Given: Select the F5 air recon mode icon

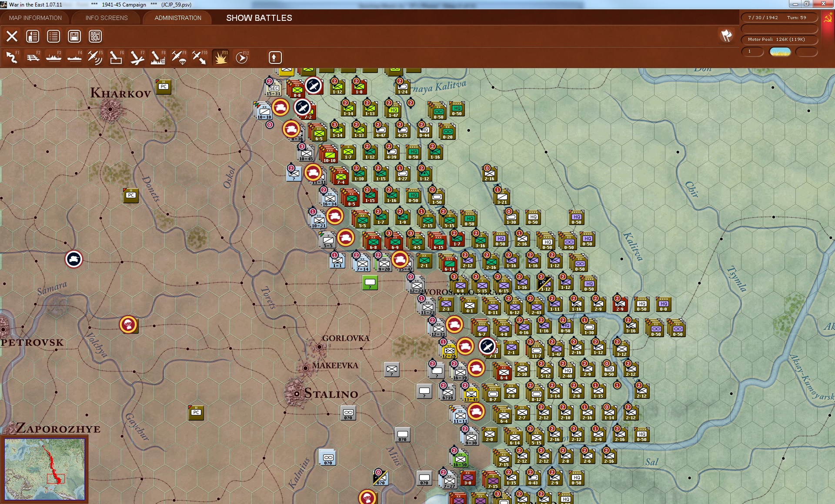Looking at the screenshot, I should click(x=95, y=57).
